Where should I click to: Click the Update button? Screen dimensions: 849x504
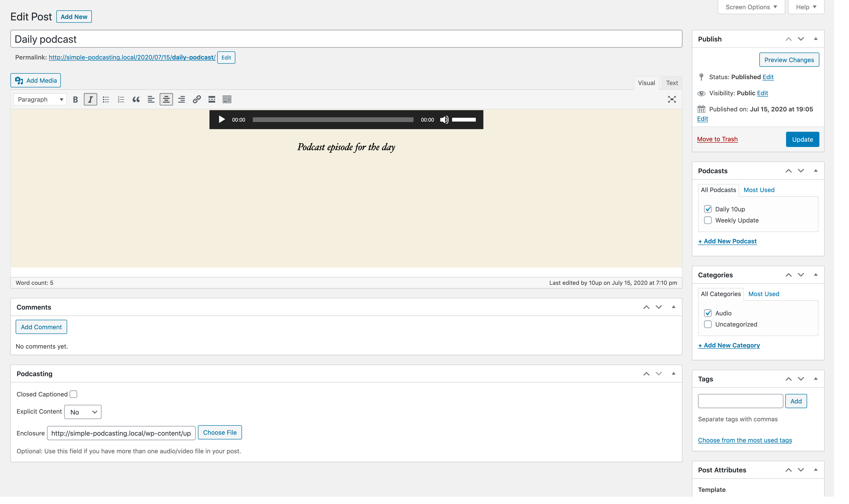tap(802, 139)
